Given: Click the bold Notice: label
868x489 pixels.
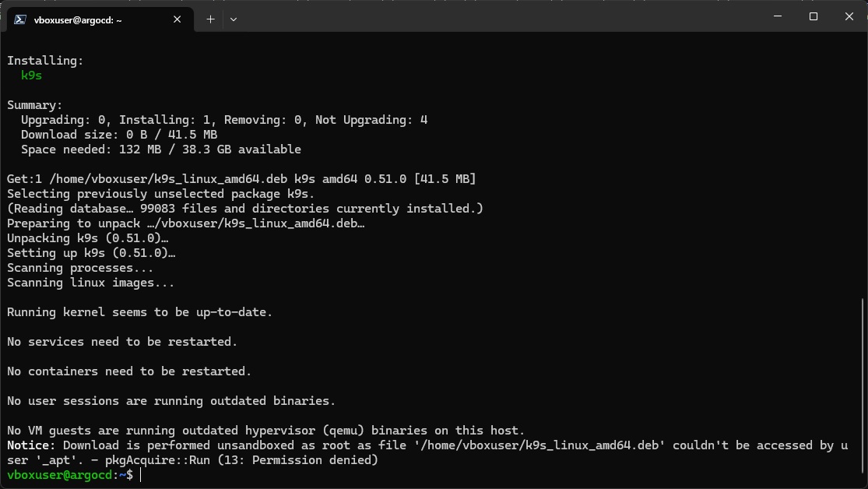Looking at the screenshot, I should coord(31,445).
